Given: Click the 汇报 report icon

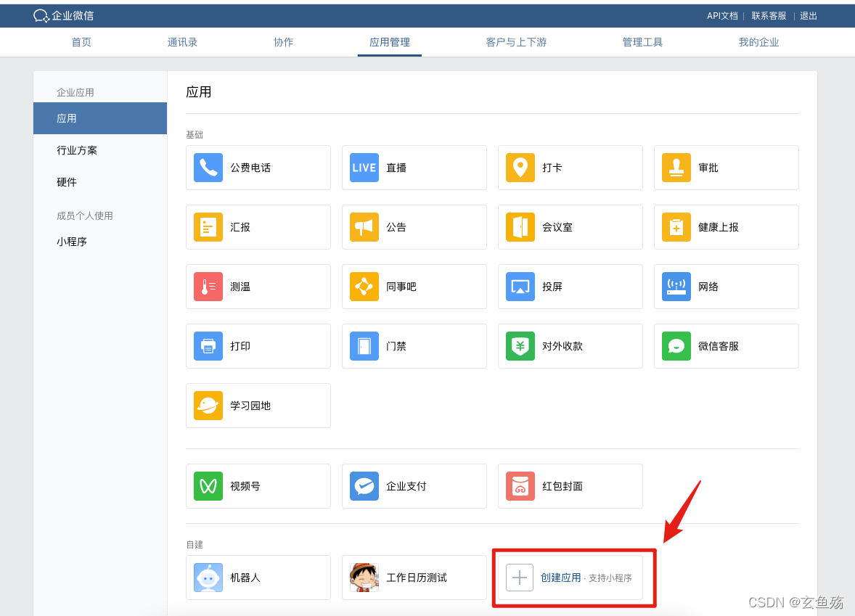Looking at the screenshot, I should coord(208,227).
